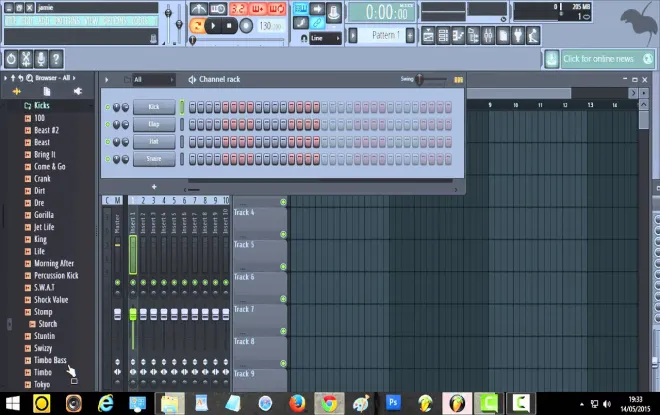Viewport: 660px width, 415px height.
Task: Select the browser plugin star tab icon
Action: (17, 91)
